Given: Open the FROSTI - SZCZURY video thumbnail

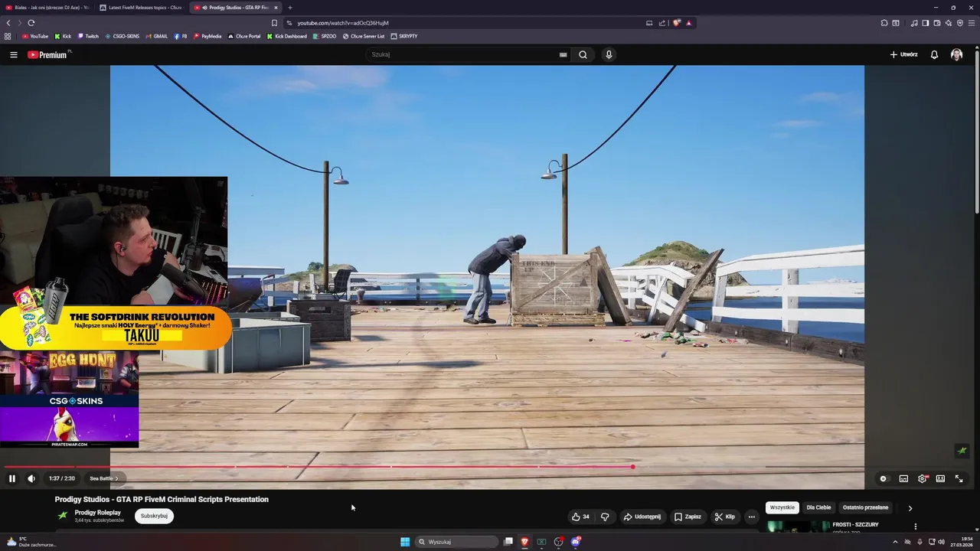Looking at the screenshot, I should pyautogui.click(x=798, y=527).
